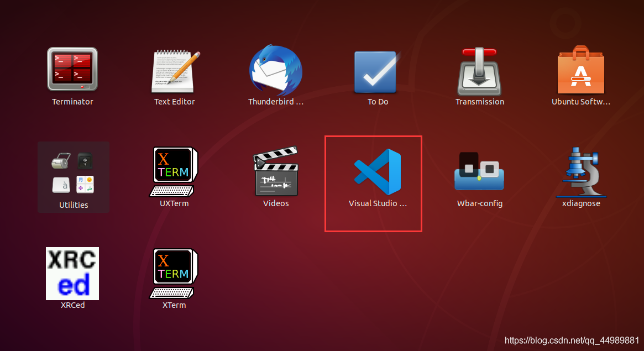The height and width of the screenshot is (351, 644).
Task: Open Ubuntu Software store
Action: (x=581, y=70)
